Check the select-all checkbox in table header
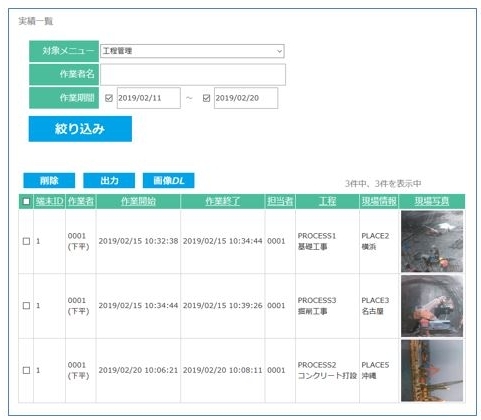The image size is (481, 420). pyautogui.click(x=26, y=201)
